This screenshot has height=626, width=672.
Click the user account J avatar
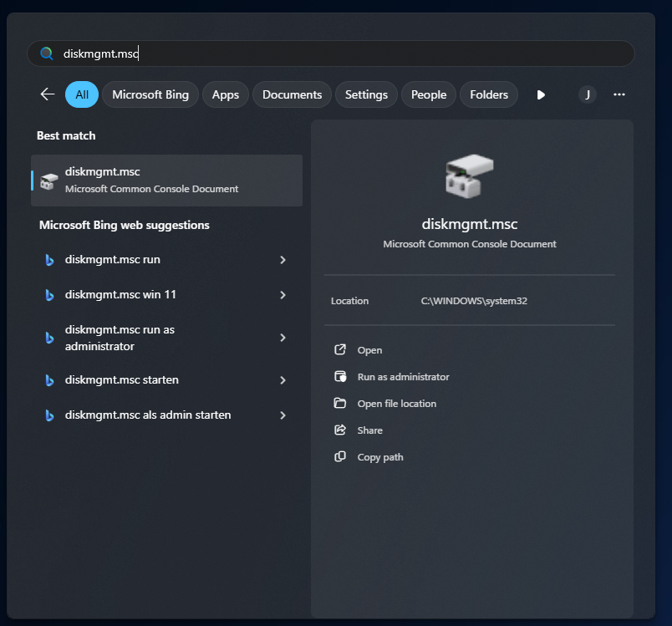tap(588, 94)
